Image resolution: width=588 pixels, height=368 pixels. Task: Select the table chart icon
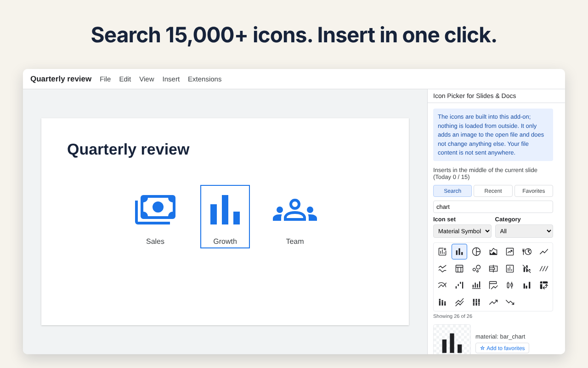click(x=459, y=269)
